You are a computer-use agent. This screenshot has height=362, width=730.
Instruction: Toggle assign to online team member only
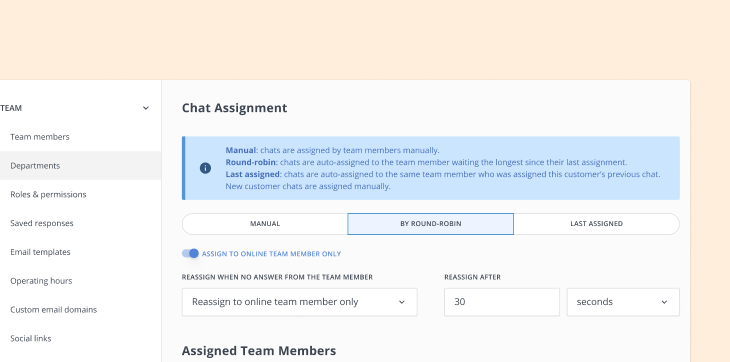(x=190, y=254)
